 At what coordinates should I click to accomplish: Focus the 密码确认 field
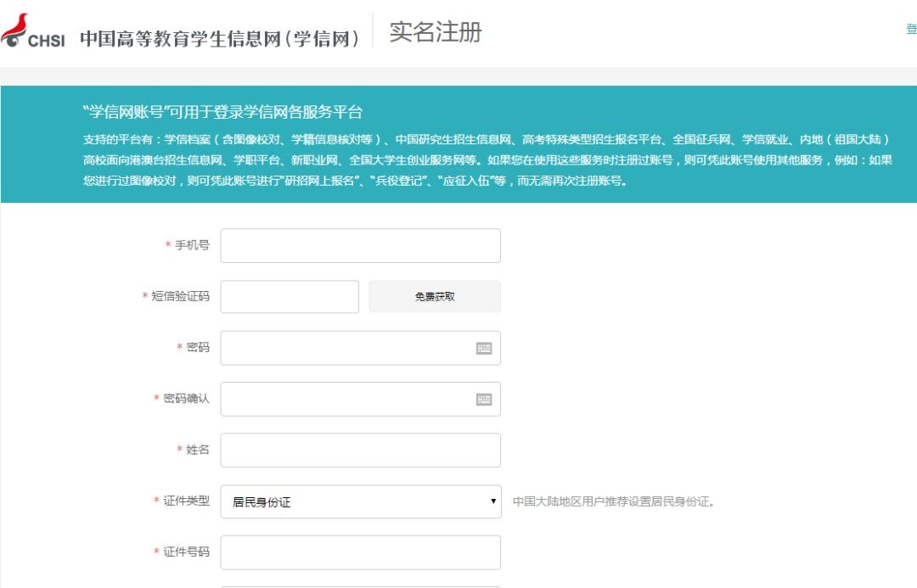(360, 399)
